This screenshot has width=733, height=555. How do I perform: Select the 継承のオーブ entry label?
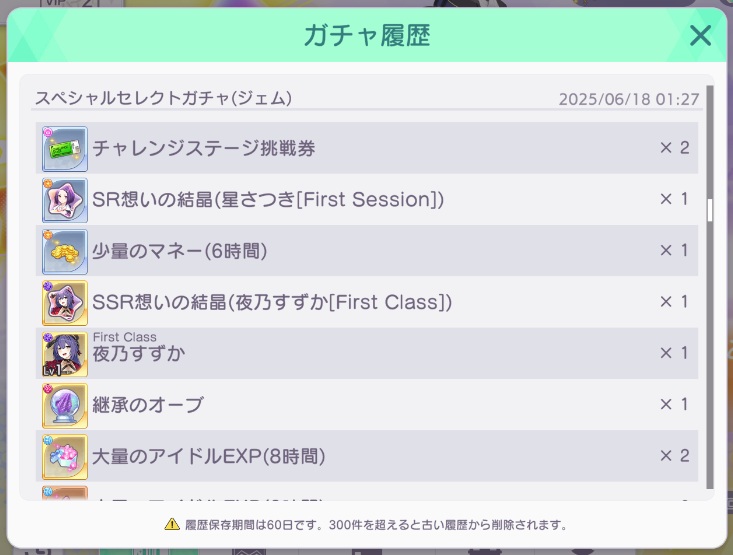pyautogui.click(x=148, y=405)
